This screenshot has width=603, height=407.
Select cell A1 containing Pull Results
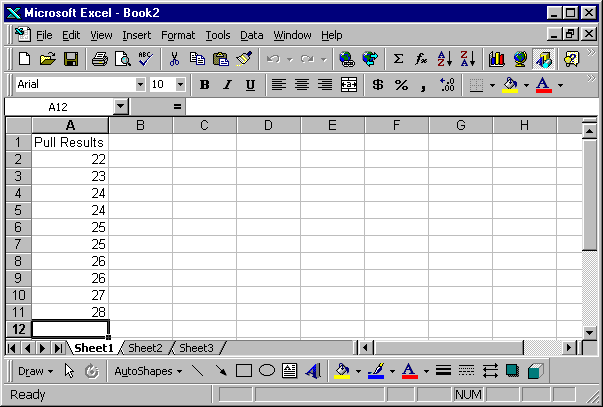[70, 142]
